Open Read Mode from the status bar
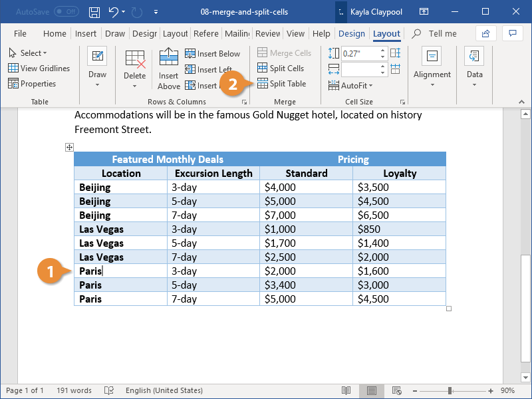This screenshot has height=399, width=532. (x=346, y=391)
